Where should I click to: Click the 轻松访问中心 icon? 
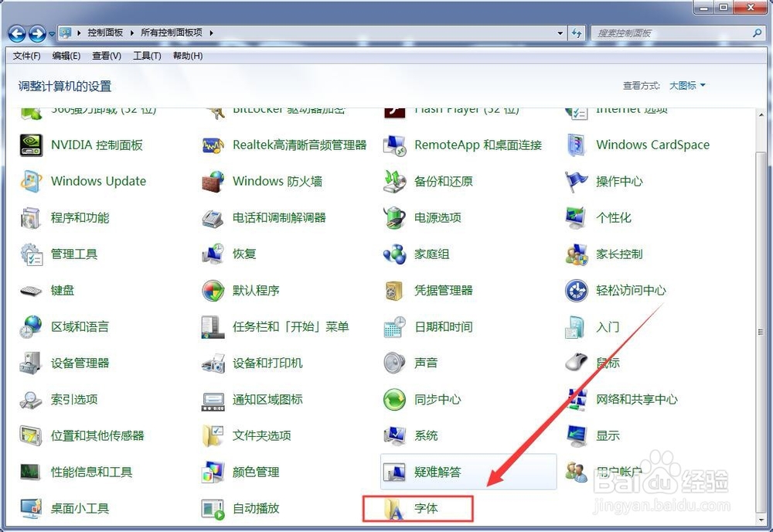tap(577, 291)
